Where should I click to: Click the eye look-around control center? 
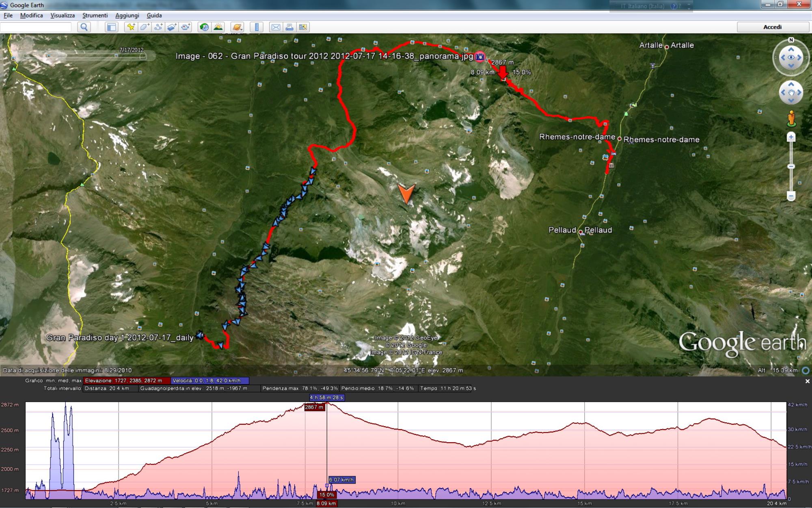click(x=791, y=57)
